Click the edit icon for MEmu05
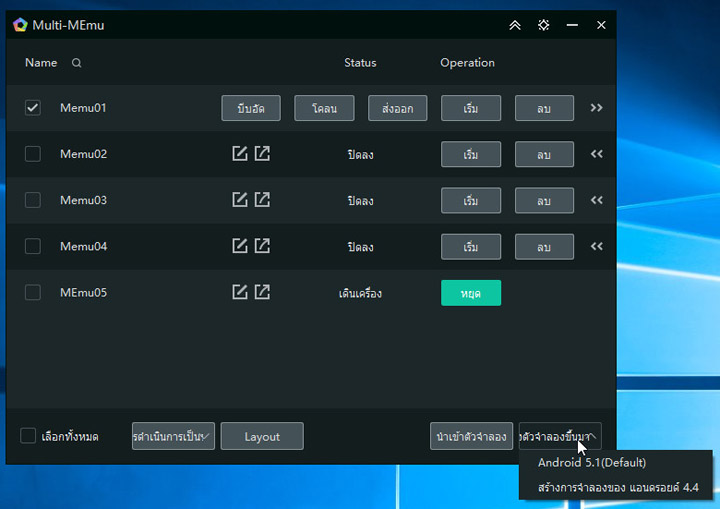 tap(240, 292)
